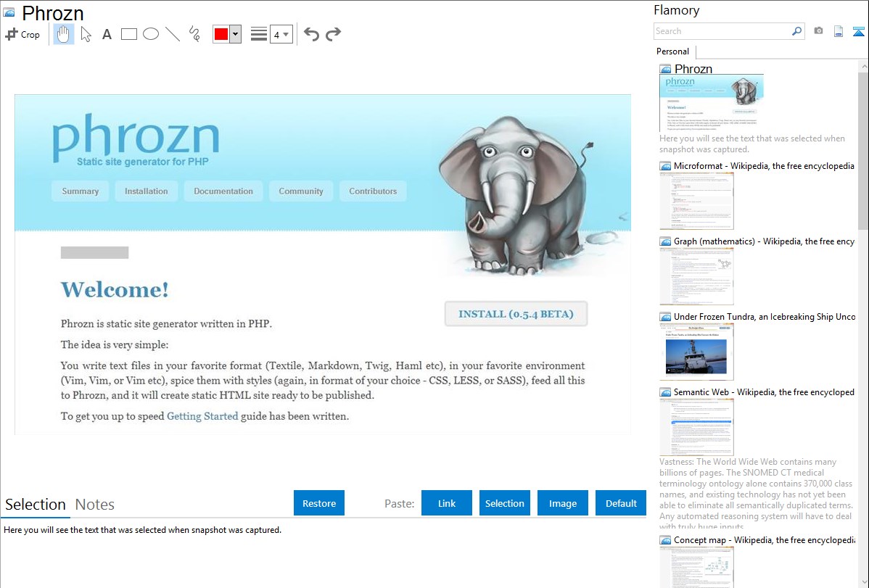Select the freehand scribble tool
Screen dimensions: 869x588
[194, 34]
